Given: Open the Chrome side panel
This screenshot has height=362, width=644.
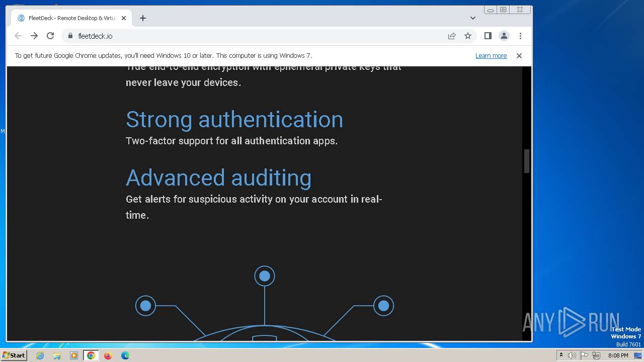Looking at the screenshot, I should [x=488, y=36].
